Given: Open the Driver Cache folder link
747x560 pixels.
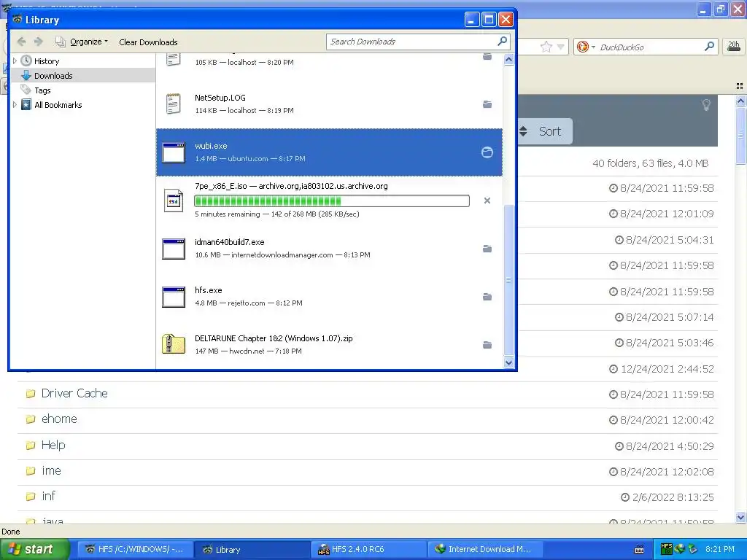Looking at the screenshot, I should click(x=74, y=393).
